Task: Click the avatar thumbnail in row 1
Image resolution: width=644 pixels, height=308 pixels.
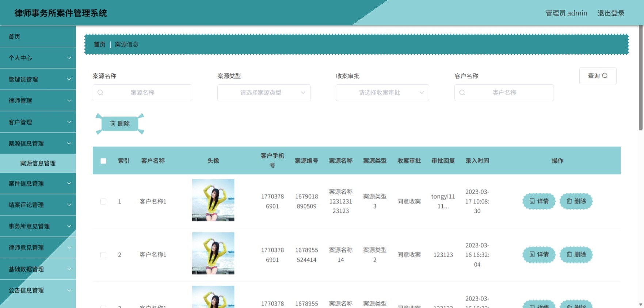Action: pyautogui.click(x=213, y=200)
